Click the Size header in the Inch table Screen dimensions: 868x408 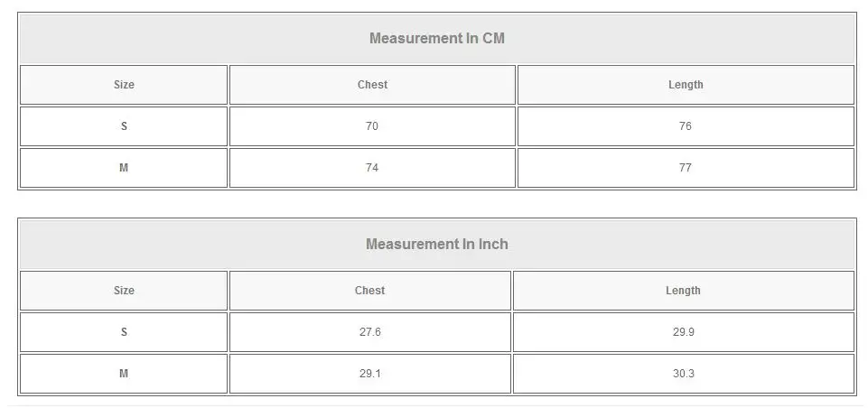point(124,291)
